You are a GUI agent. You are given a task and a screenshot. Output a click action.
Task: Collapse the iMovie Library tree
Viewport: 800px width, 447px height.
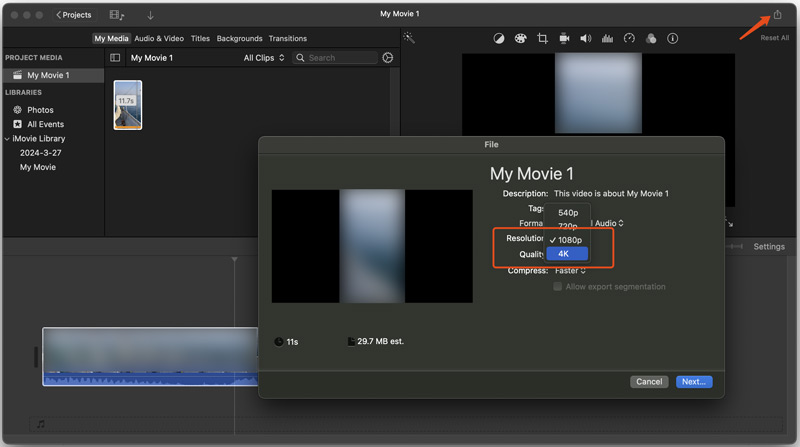click(x=7, y=139)
